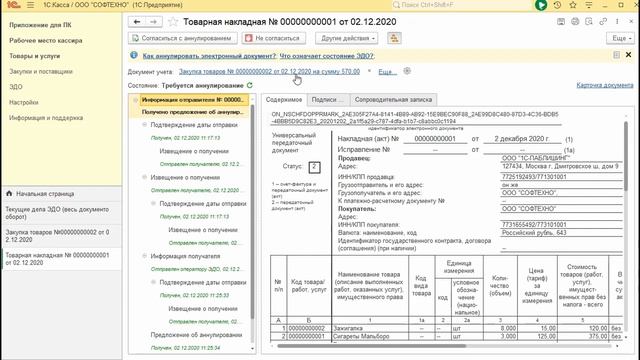Click the preview document icon
The width and height of the screenshot is (640, 360).
[x=589, y=22]
